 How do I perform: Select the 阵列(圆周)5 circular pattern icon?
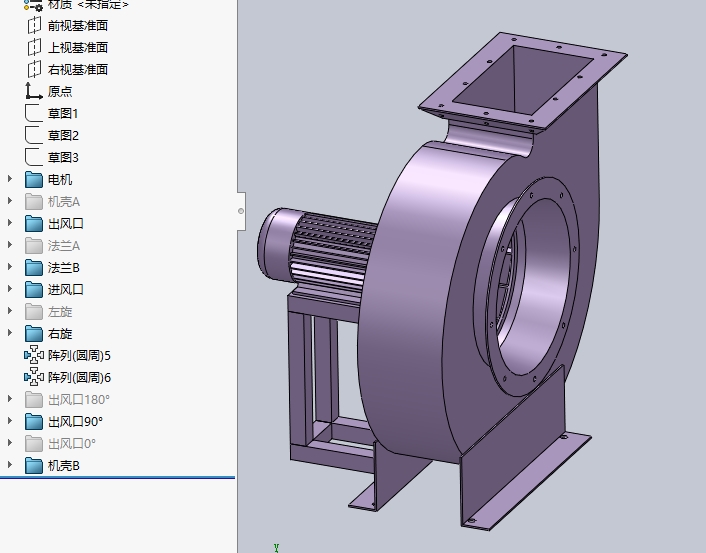tap(34, 355)
